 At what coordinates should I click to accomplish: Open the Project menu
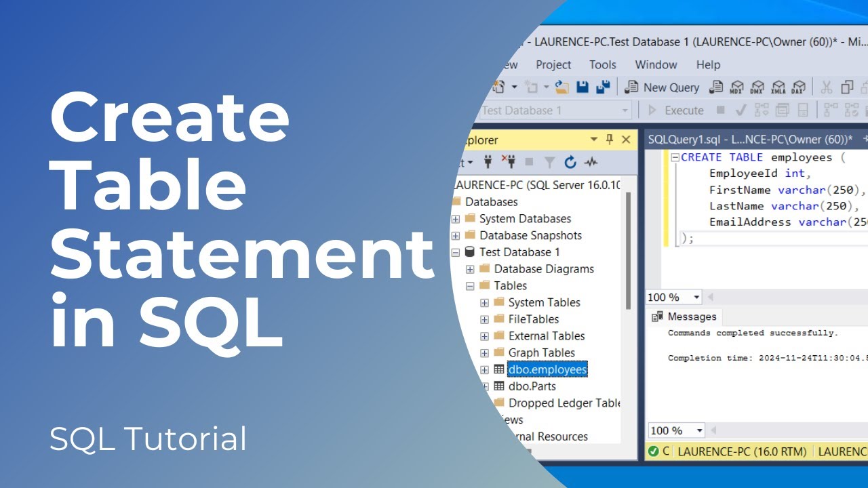(x=553, y=64)
